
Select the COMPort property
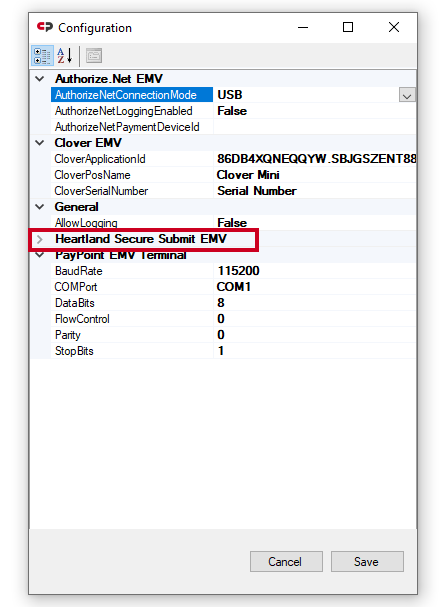coord(132,287)
